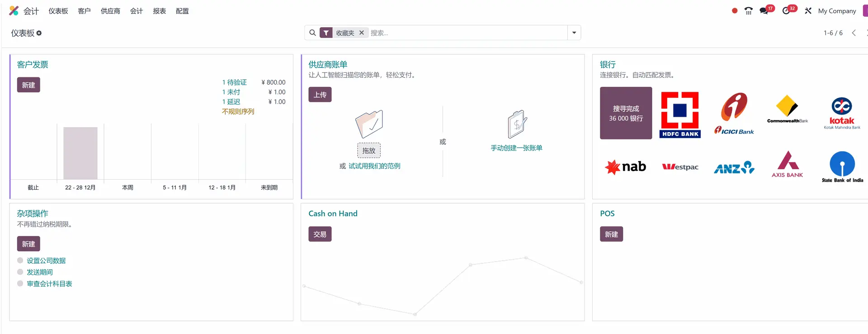868x334 pixels.
Task: Open the 会计 menu item
Action: [137, 11]
